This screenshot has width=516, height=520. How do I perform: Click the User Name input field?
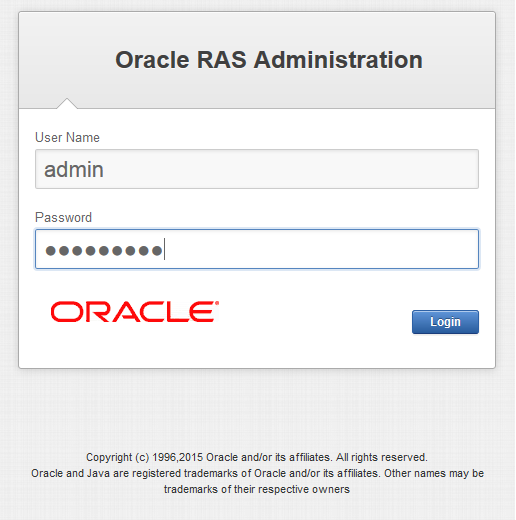pos(257,169)
